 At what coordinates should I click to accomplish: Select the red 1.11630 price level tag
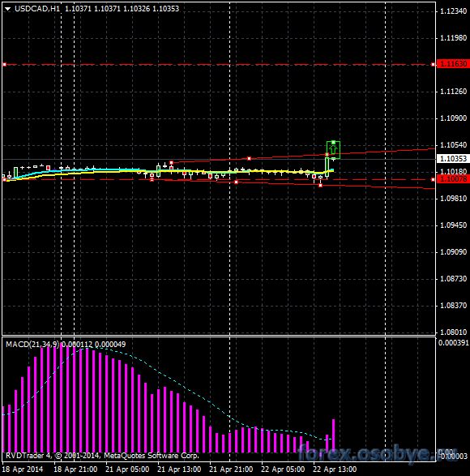[x=453, y=64]
